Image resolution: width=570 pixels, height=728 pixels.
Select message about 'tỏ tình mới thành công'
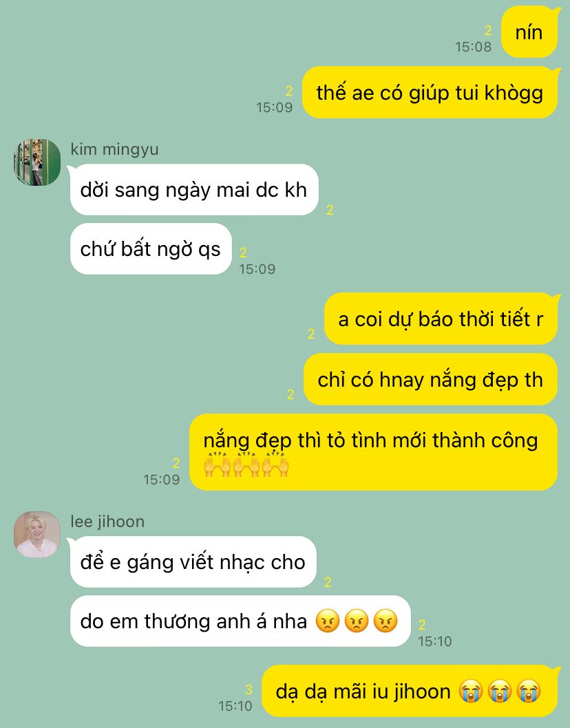[374, 452]
